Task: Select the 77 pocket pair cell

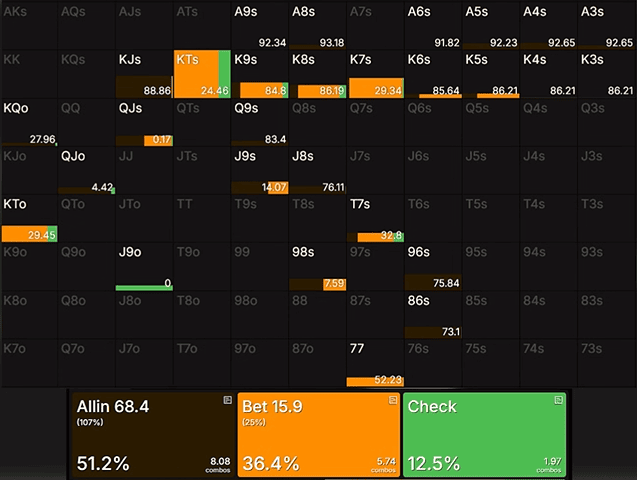Action: [375, 362]
